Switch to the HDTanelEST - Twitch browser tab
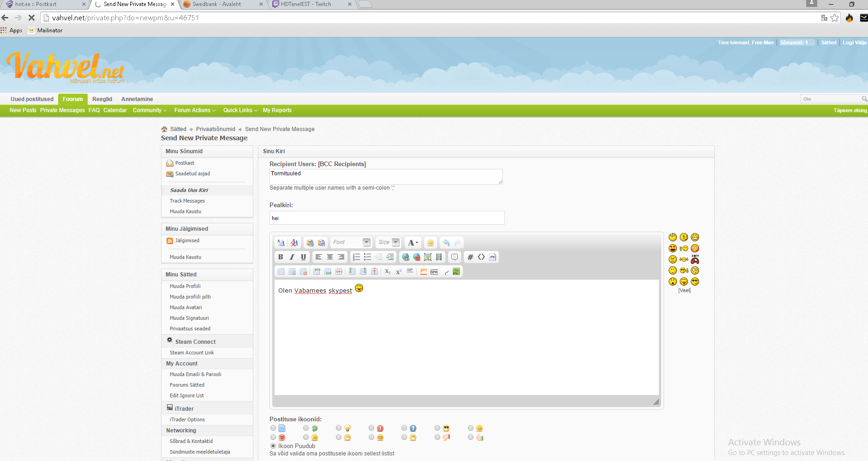The width and height of the screenshot is (868, 461). [311, 4]
